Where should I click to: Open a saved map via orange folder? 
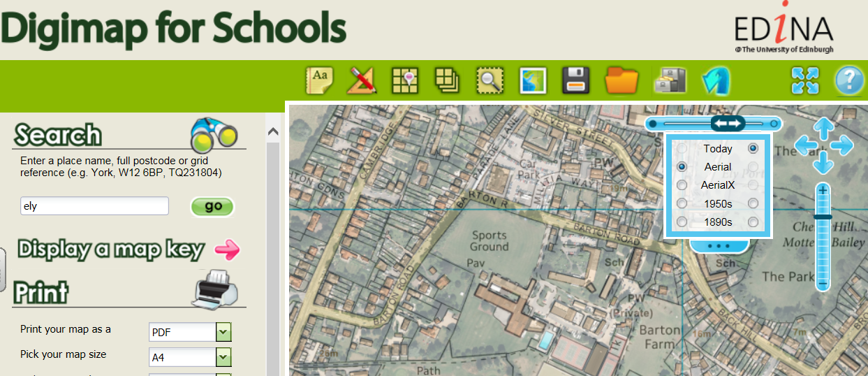click(621, 80)
